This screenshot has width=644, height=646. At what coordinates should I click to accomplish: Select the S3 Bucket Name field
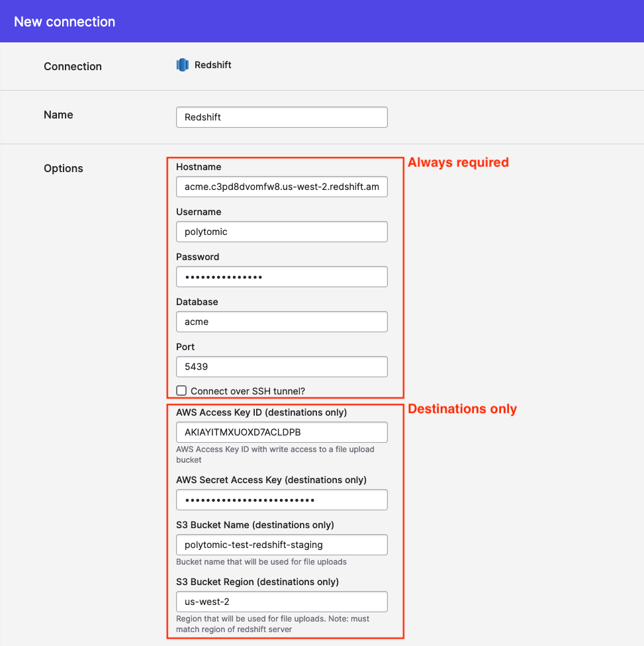click(282, 545)
